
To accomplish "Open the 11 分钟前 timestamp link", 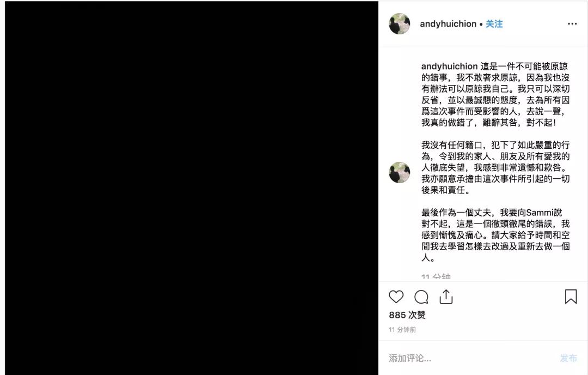I will click(x=402, y=330).
